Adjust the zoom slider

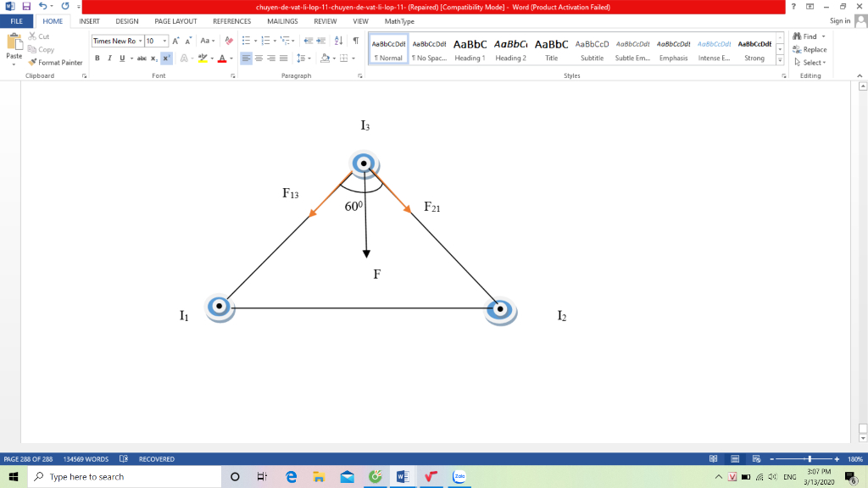[x=810, y=459]
